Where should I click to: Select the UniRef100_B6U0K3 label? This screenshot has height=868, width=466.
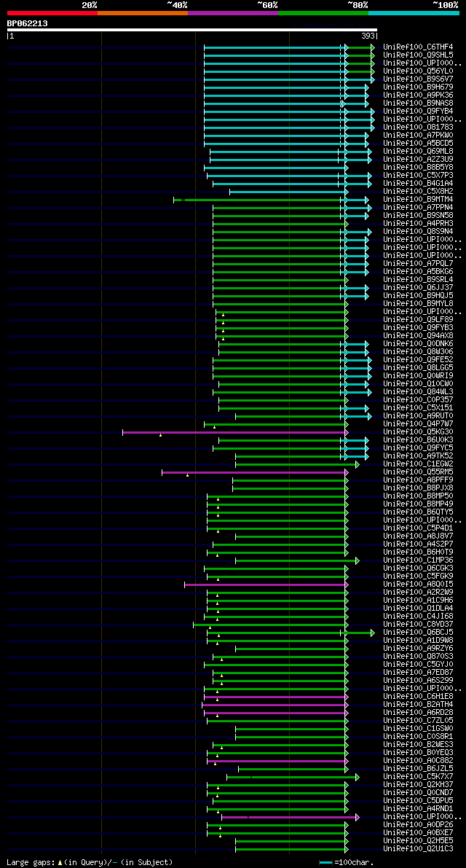click(x=418, y=440)
